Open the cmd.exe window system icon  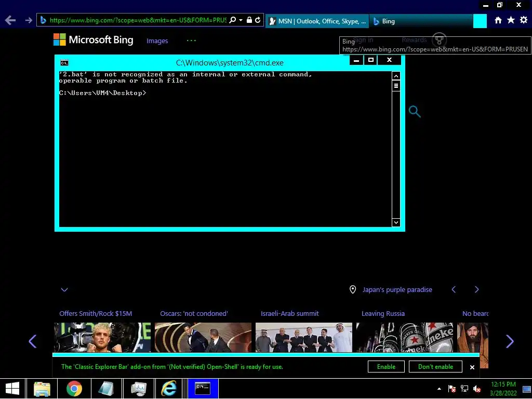(64, 63)
